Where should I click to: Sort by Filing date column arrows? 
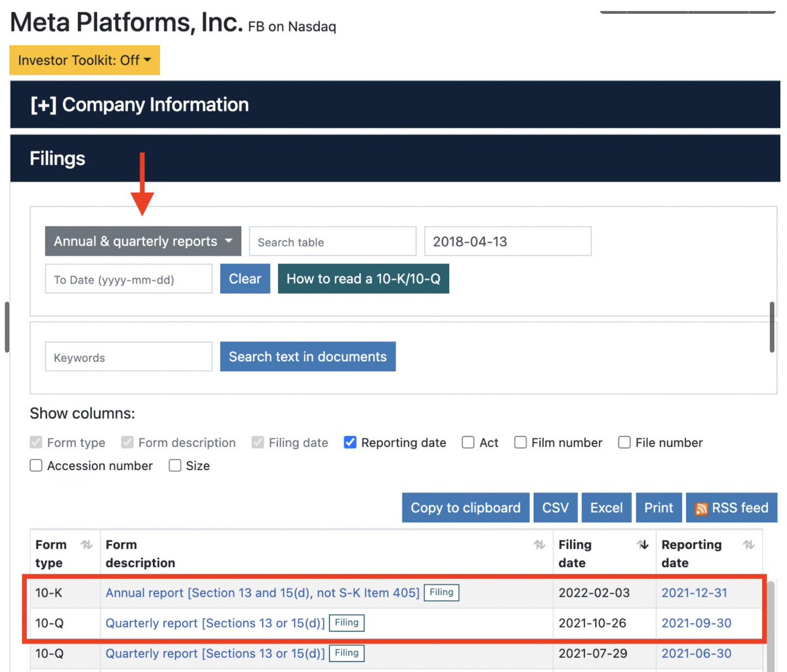(643, 545)
